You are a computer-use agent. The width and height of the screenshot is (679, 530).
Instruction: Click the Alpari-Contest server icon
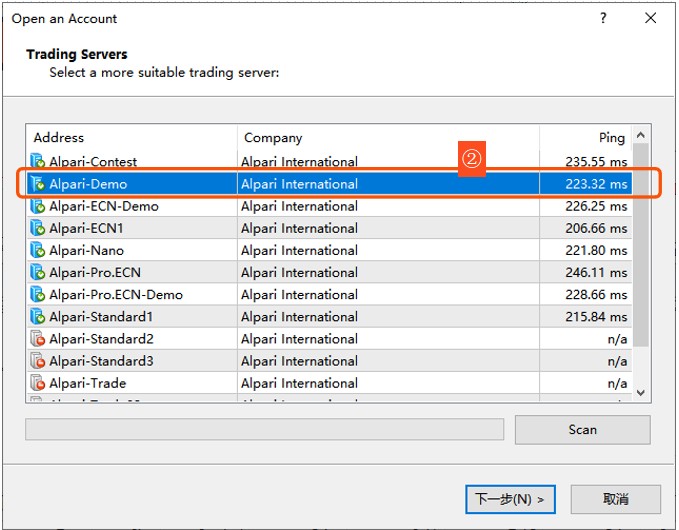[38, 161]
